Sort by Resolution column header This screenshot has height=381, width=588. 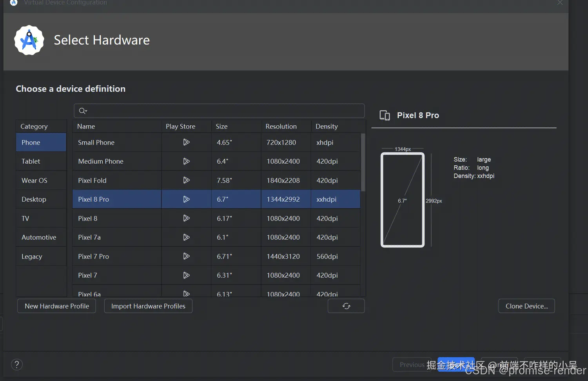[x=286, y=126]
